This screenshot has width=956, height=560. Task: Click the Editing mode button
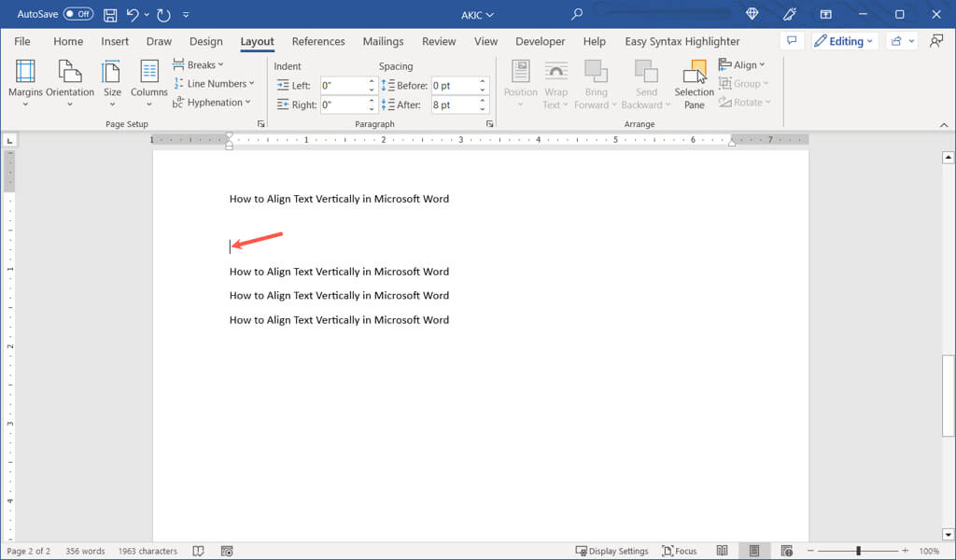coord(844,41)
